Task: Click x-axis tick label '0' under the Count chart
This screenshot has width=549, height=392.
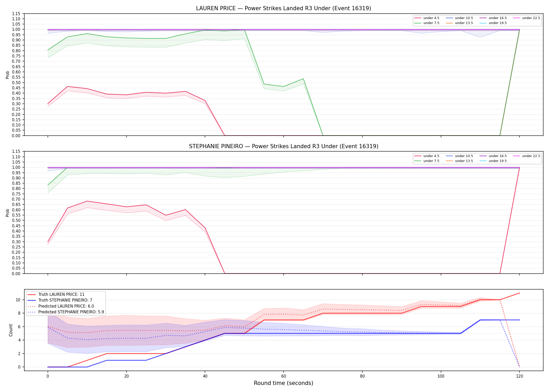Action: point(48,376)
